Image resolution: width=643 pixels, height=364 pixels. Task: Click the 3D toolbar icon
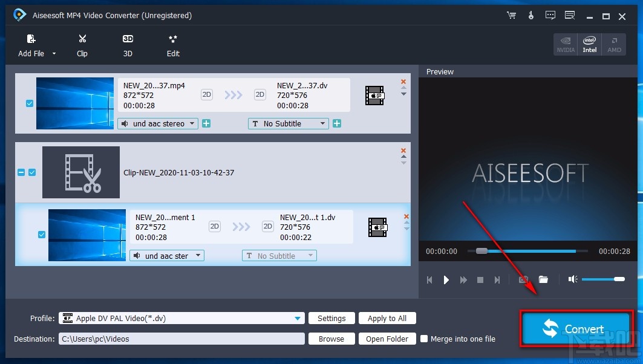128,45
